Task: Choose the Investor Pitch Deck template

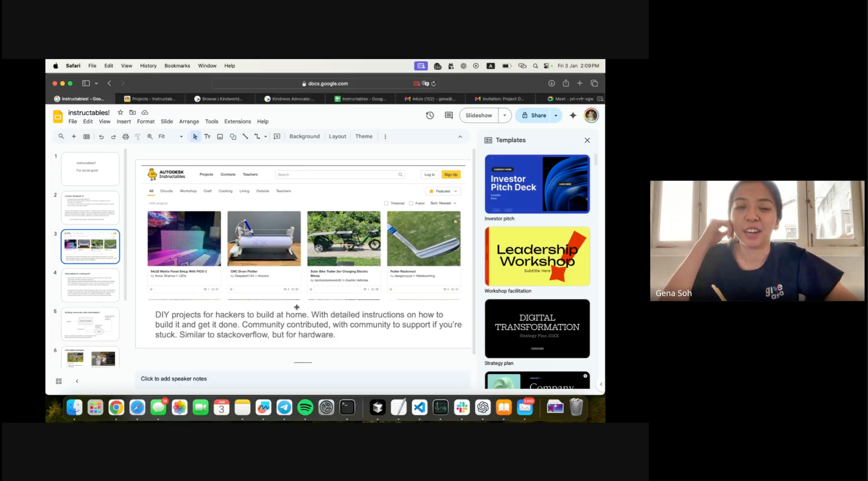Action: tap(537, 184)
